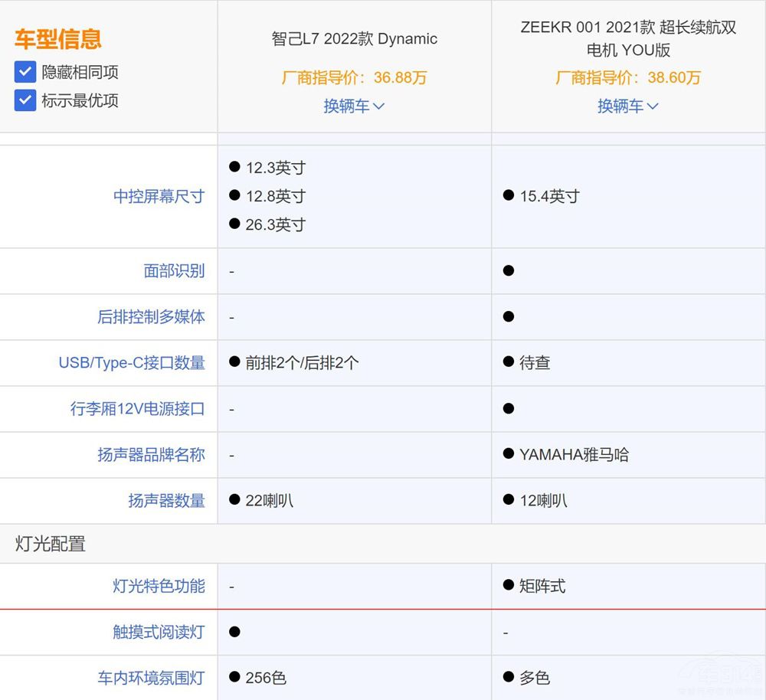
Task: Click the 中控屏幕尺寸 parameter label
Action: click(159, 196)
